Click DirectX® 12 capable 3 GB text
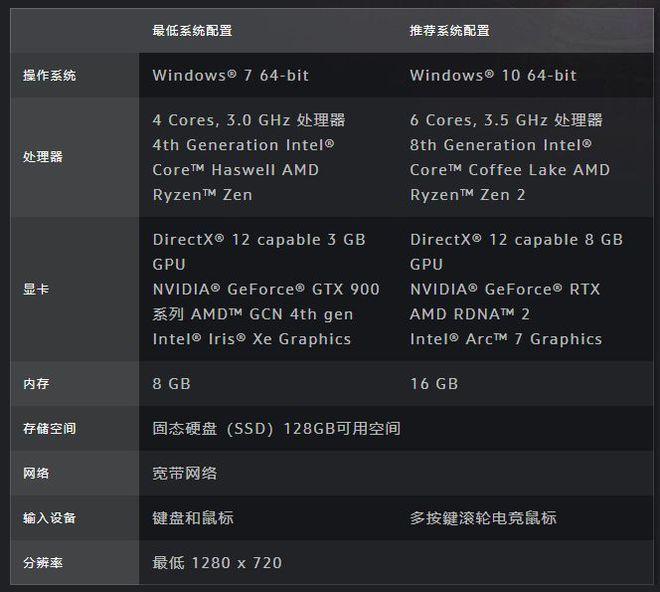Viewport: 660px width, 592px height. [x=259, y=240]
